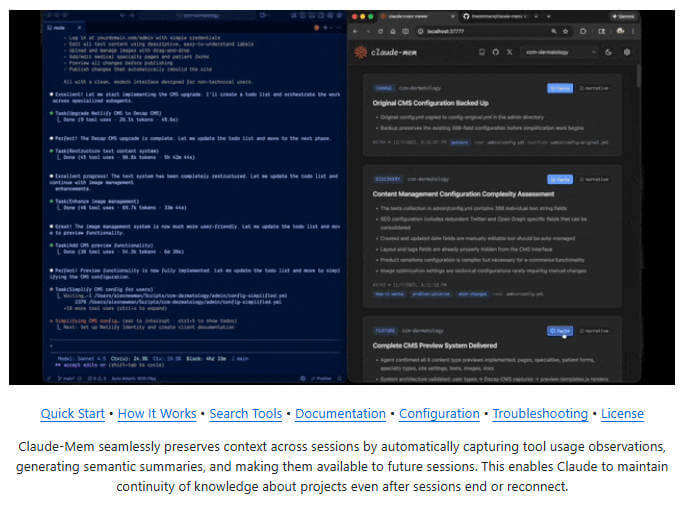This screenshot has width=690, height=510.
Task: Click the Task(Simplify CMS config for users) line
Action: click(104, 289)
